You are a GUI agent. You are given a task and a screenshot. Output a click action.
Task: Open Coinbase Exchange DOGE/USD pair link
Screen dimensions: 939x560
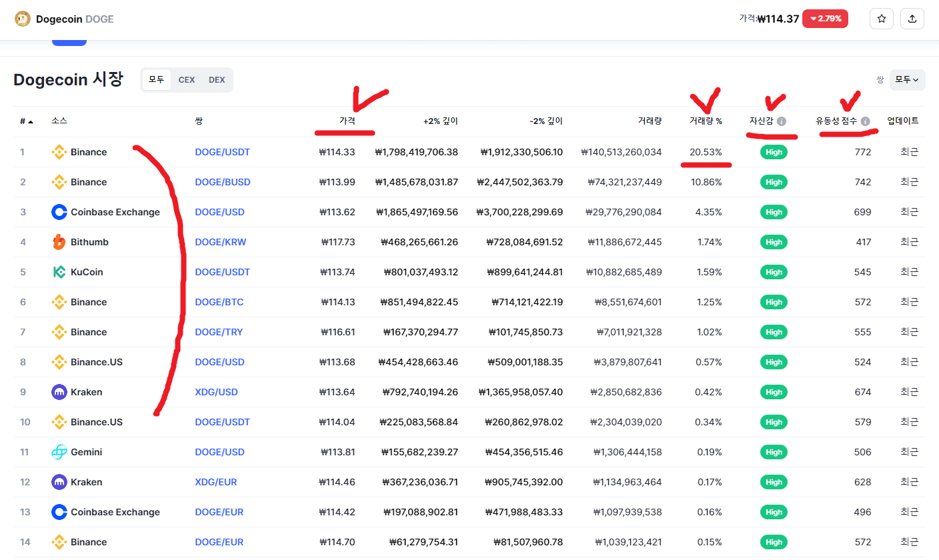click(219, 212)
